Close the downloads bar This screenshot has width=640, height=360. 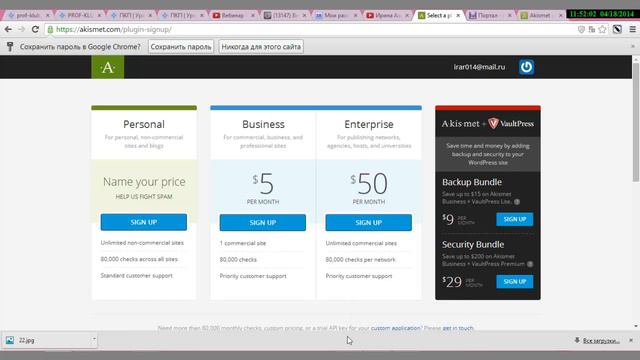click(x=631, y=340)
